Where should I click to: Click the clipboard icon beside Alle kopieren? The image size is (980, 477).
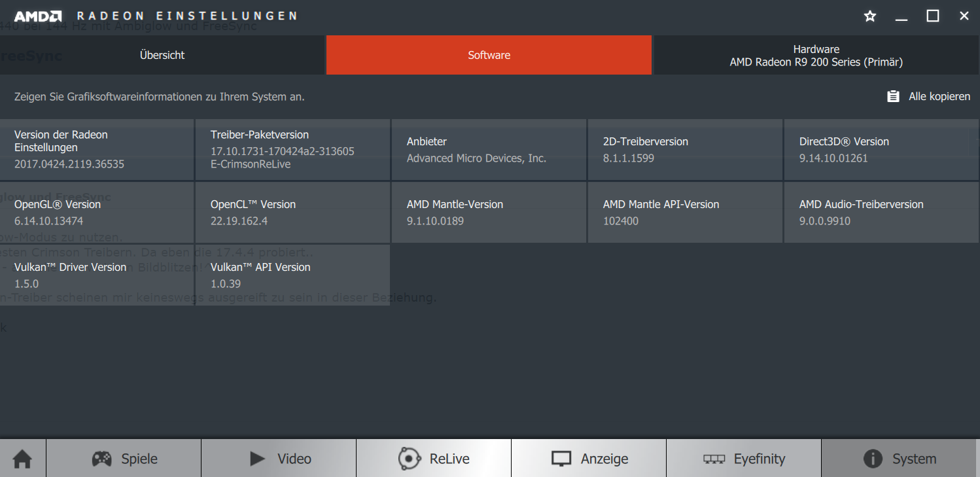pos(893,96)
